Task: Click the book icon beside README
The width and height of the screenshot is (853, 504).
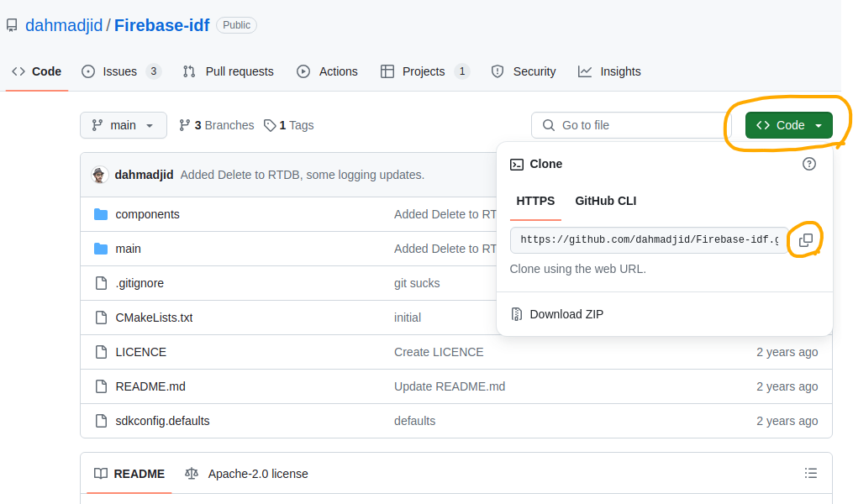Action: click(101, 474)
